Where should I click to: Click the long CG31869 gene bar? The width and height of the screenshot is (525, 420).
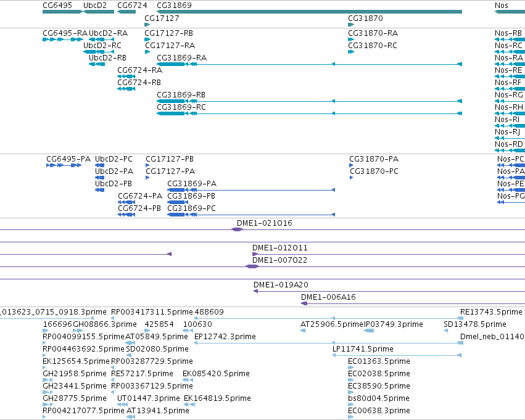point(309,12)
